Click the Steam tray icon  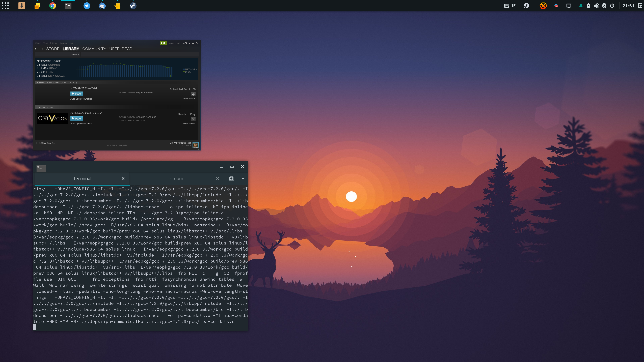coord(526,6)
